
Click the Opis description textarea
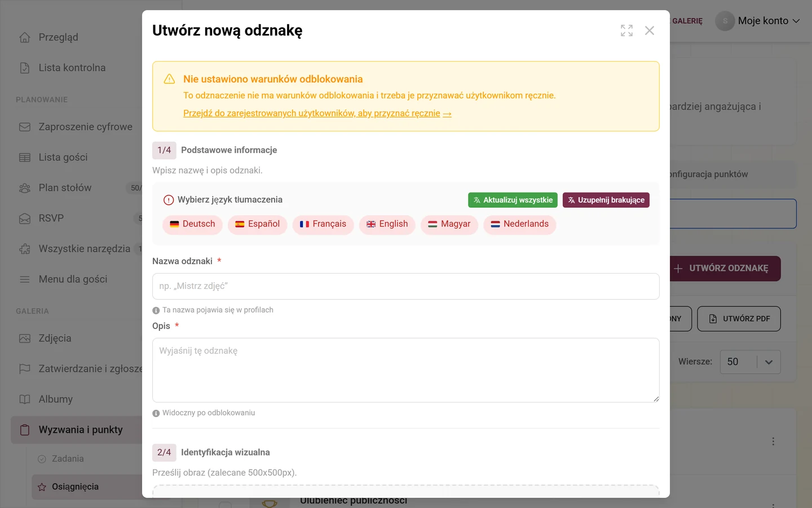(406, 370)
